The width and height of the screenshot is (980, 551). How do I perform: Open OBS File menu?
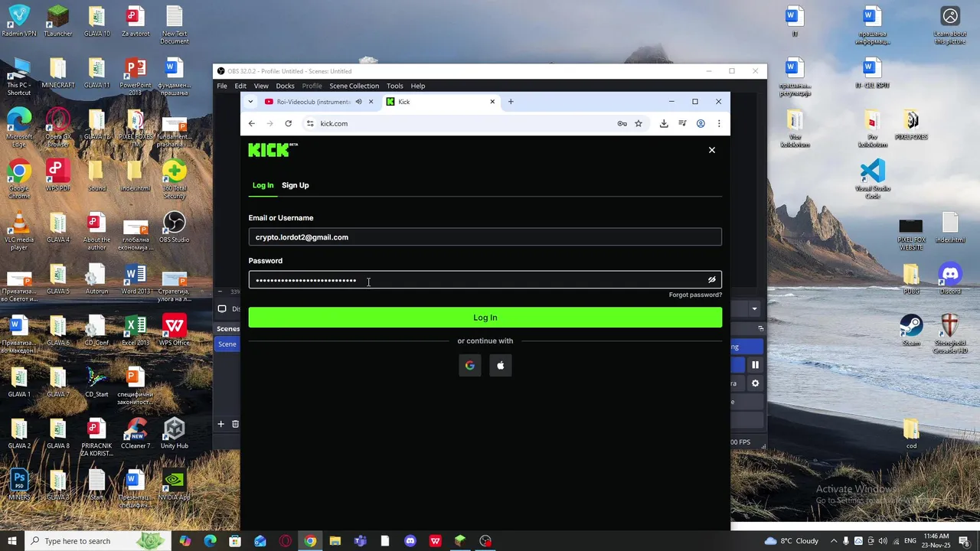pyautogui.click(x=222, y=86)
